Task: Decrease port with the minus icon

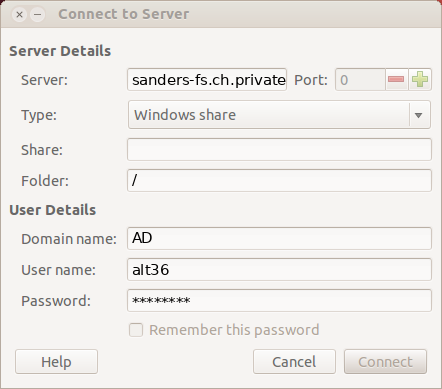Action: [396, 80]
